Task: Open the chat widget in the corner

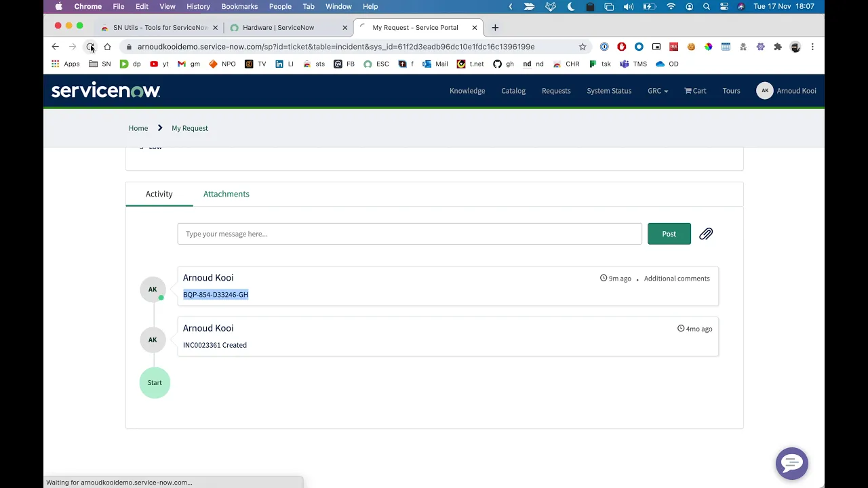Action: (791, 464)
